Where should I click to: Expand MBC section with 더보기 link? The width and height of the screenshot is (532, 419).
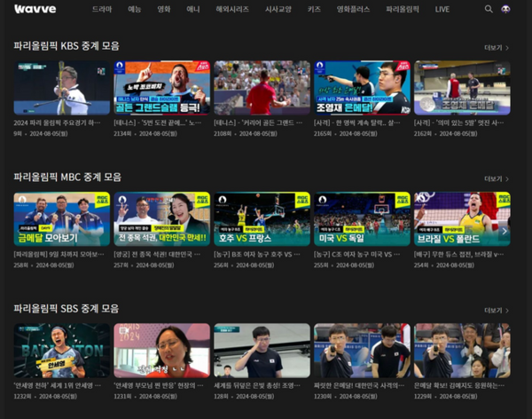497,178
